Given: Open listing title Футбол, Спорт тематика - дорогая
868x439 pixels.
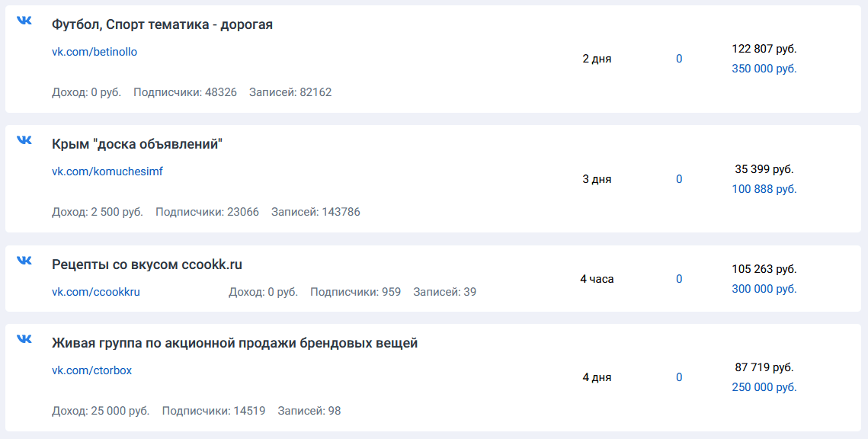Looking at the screenshot, I should tap(162, 24).
